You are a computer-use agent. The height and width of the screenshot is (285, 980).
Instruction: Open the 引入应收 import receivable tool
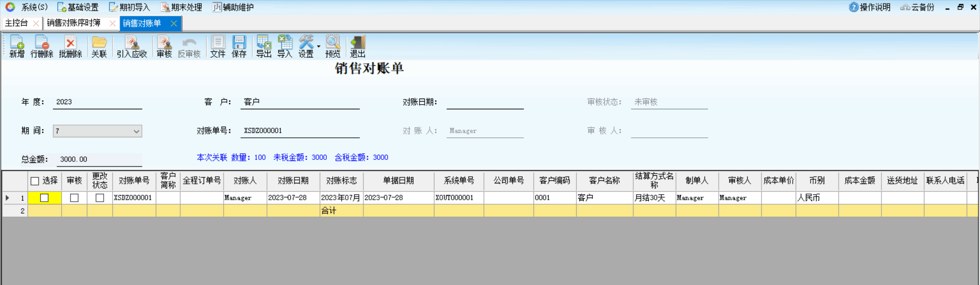coord(132,46)
